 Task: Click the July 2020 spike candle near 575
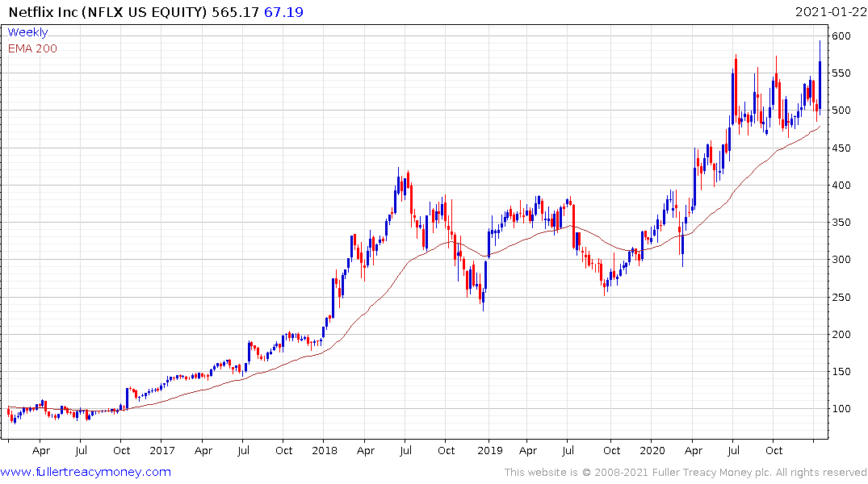pyautogui.click(x=736, y=89)
